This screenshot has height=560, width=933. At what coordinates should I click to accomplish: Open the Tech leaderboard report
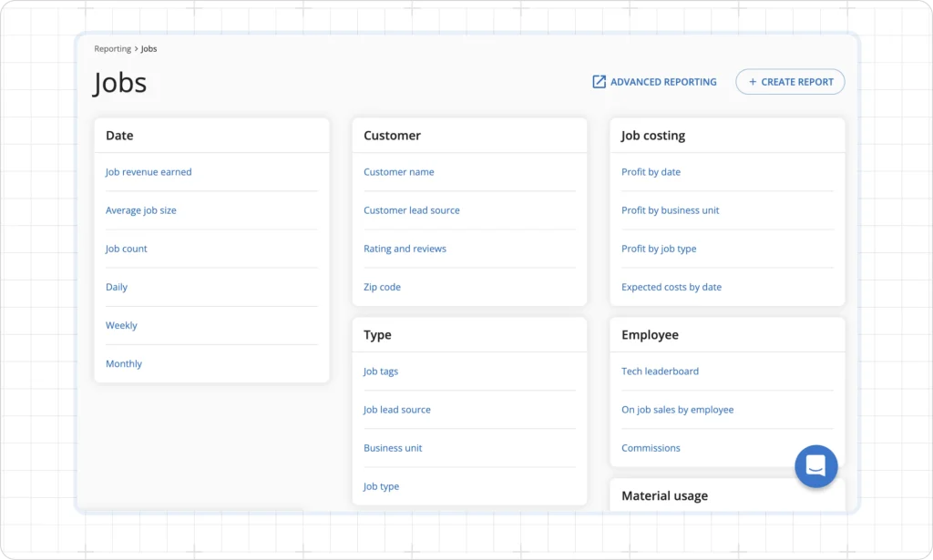coord(660,372)
